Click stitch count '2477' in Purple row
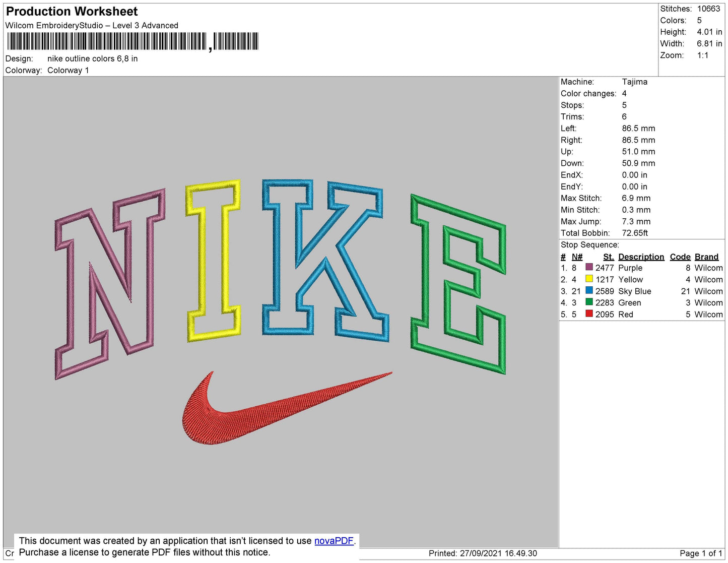The image size is (728, 563). pyautogui.click(x=605, y=268)
